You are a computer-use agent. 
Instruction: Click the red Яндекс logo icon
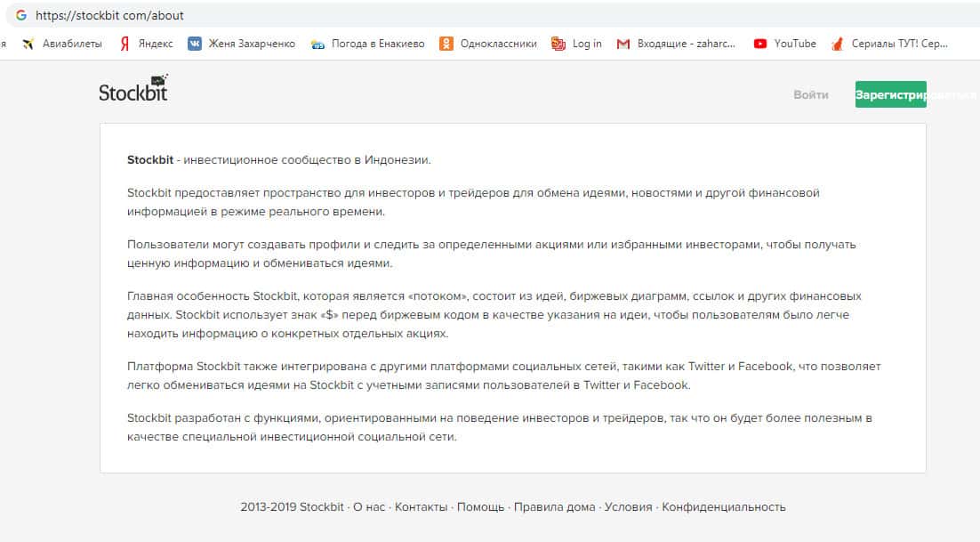(125, 44)
